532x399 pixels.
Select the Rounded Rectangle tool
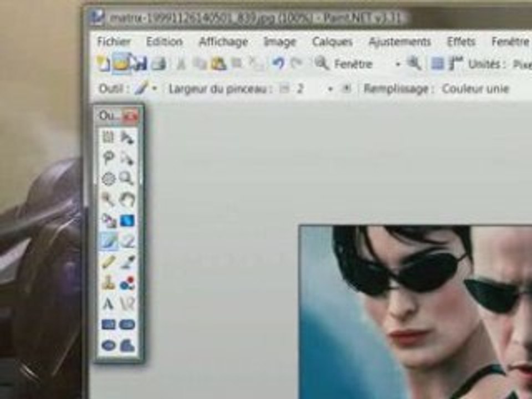pyautogui.click(x=127, y=325)
